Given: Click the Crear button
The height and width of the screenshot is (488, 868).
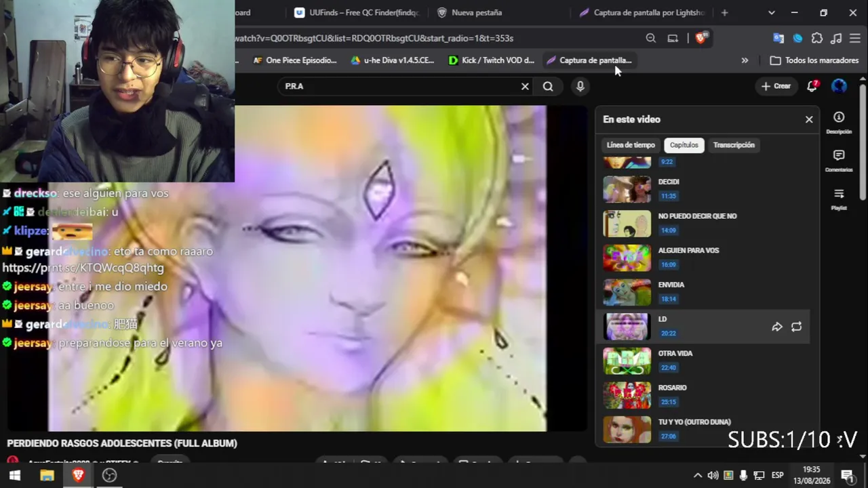Looking at the screenshot, I should point(776,86).
